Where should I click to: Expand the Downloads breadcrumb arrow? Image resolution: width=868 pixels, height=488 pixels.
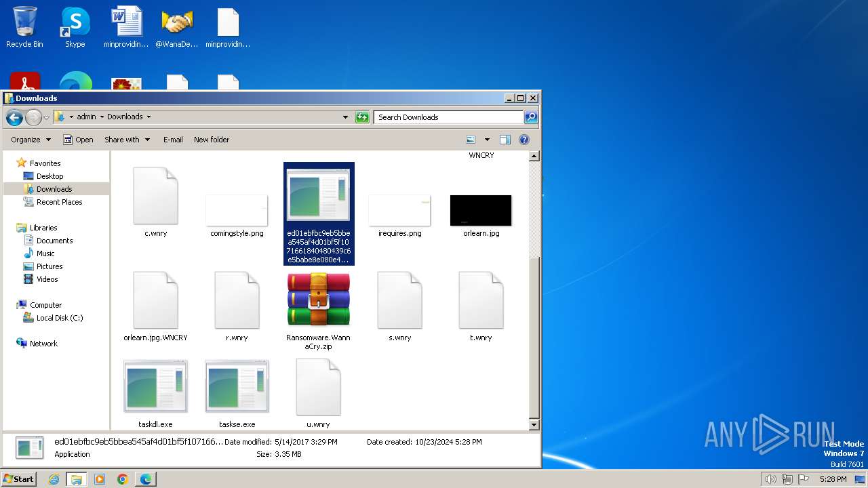pyautogui.click(x=149, y=117)
